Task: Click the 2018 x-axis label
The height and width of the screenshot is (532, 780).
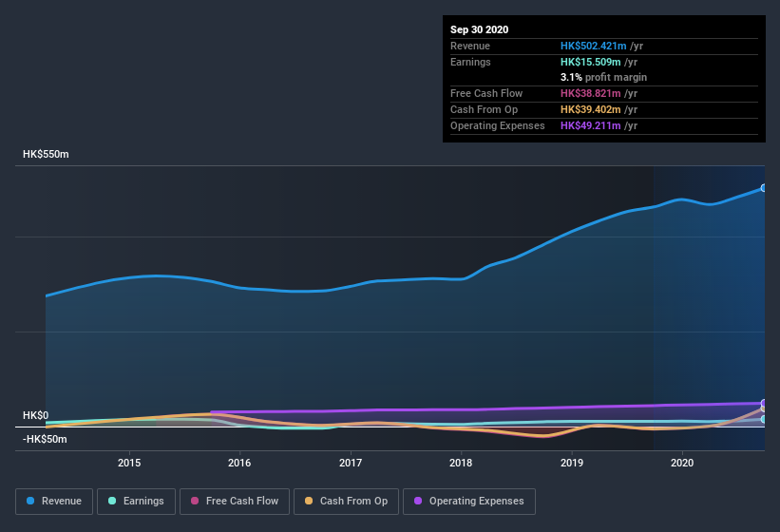Action: pos(461,463)
